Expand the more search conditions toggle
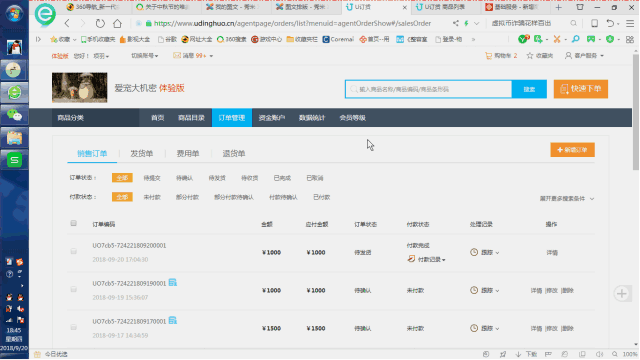640x360 pixels. (x=567, y=198)
